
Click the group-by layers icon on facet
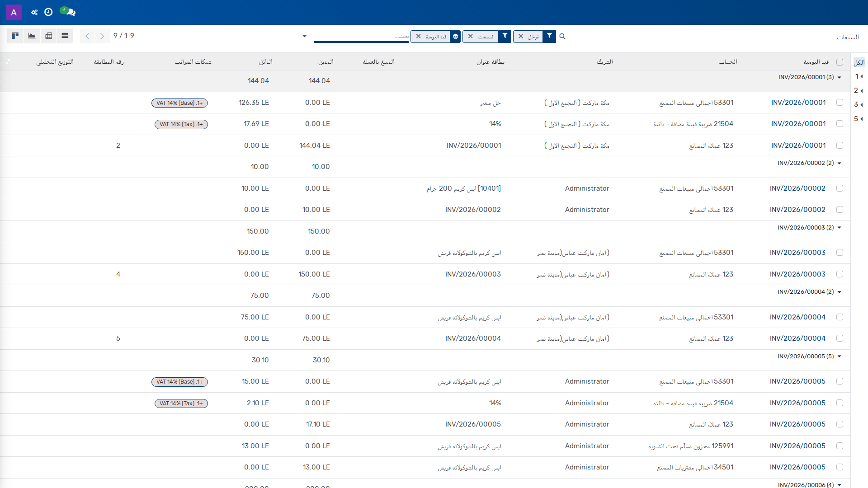[x=455, y=37]
